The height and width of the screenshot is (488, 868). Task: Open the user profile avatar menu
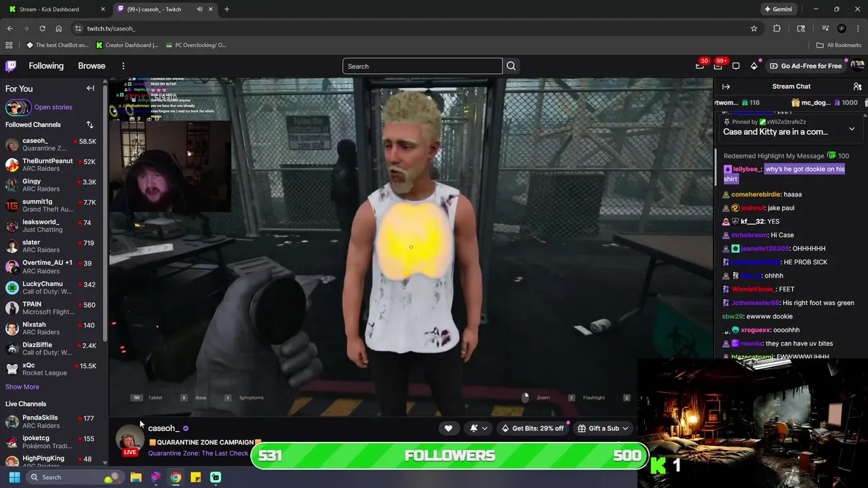coord(857,66)
